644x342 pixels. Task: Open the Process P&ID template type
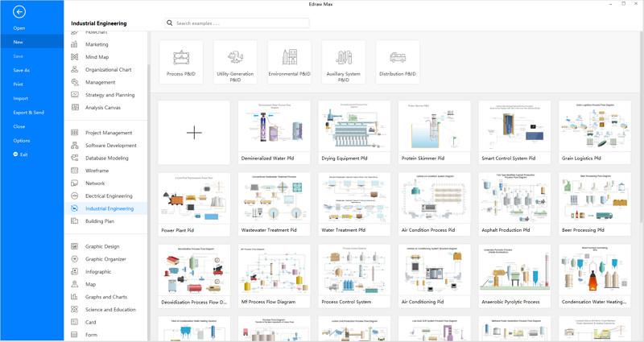(181, 62)
